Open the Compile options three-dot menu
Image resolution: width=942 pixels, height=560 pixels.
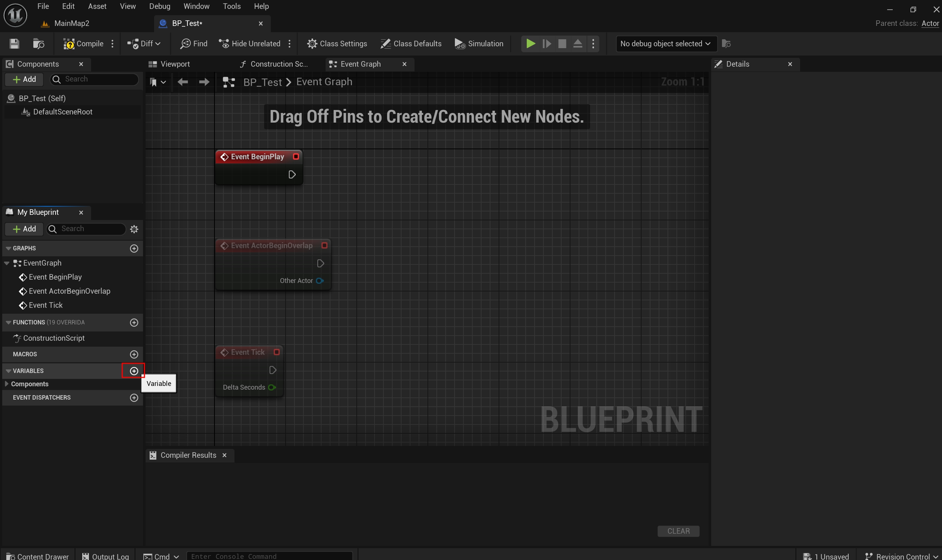click(113, 44)
